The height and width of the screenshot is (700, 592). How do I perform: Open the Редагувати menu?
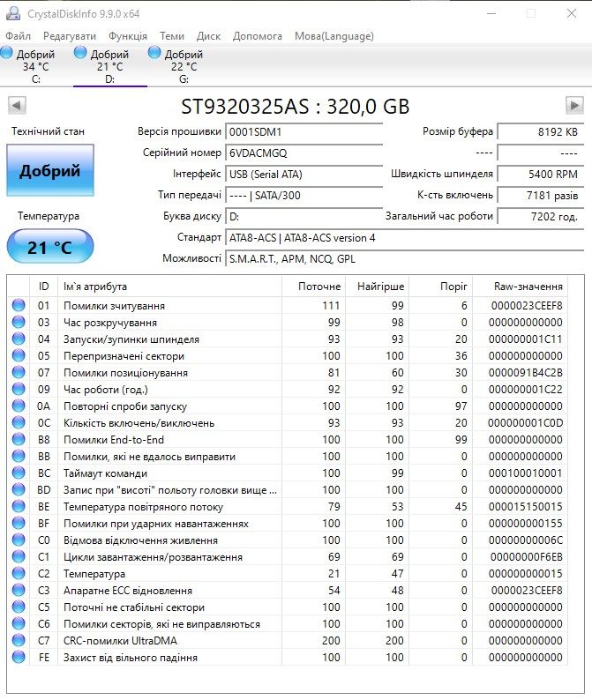click(69, 36)
